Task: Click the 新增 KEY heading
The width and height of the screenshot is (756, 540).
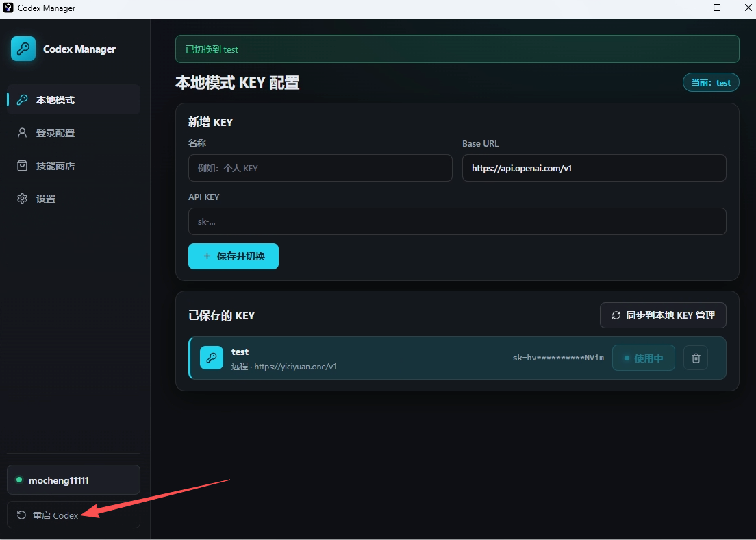Action: (210, 123)
